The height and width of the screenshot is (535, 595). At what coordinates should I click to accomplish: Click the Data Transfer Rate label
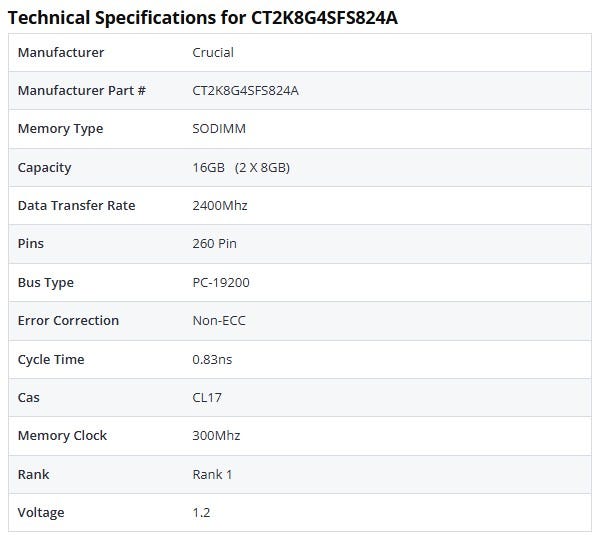point(76,205)
